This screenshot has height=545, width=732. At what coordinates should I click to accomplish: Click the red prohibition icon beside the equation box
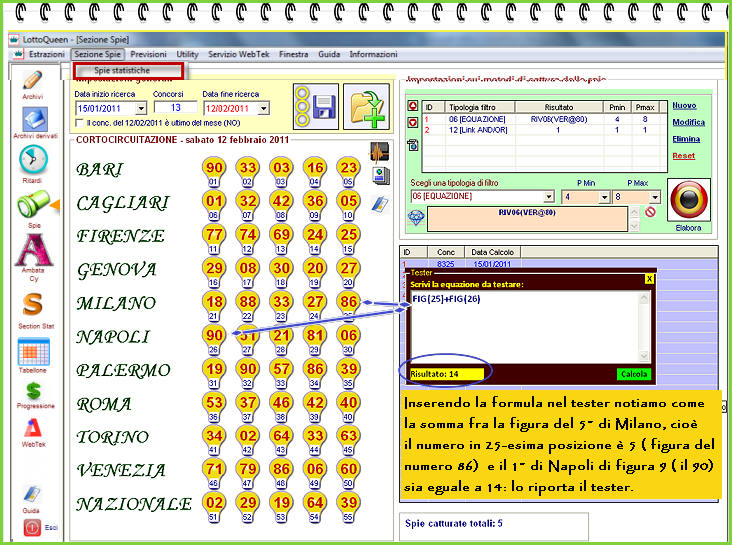click(650, 212)
